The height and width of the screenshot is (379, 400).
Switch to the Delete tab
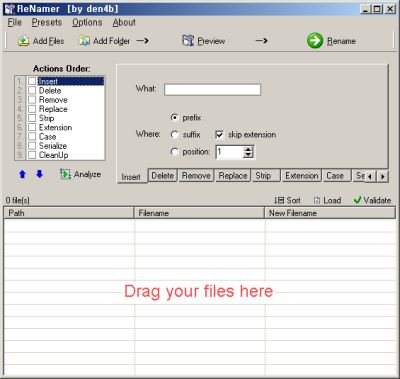pyautogui.click(x=163, y=175)
